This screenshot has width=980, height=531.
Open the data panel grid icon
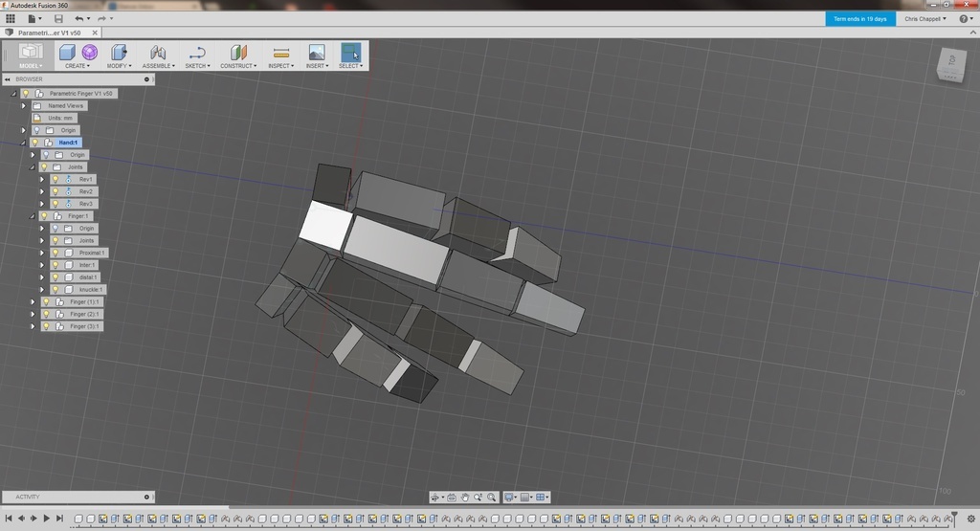[11, 19]
